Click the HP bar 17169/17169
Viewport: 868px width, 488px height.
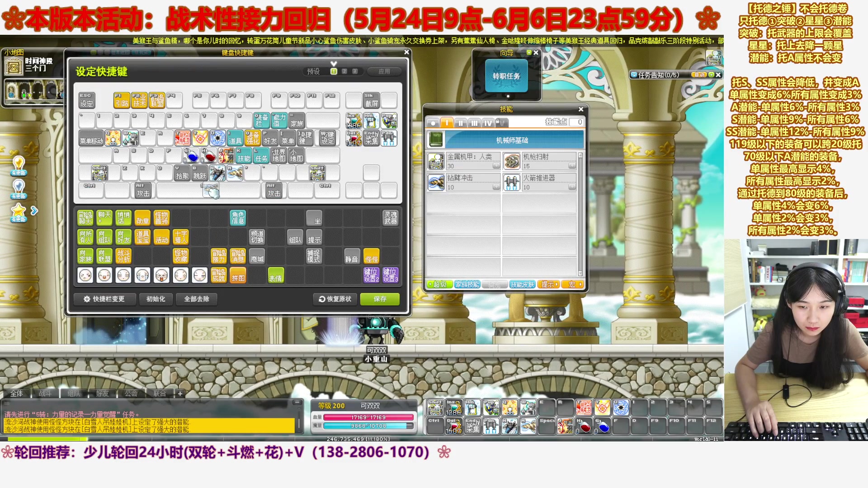pos(368,418)
